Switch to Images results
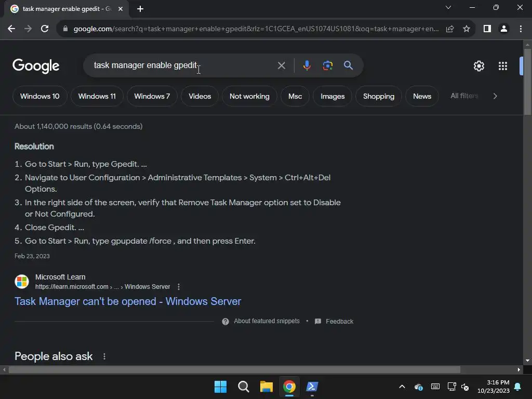 click(332, 96)
